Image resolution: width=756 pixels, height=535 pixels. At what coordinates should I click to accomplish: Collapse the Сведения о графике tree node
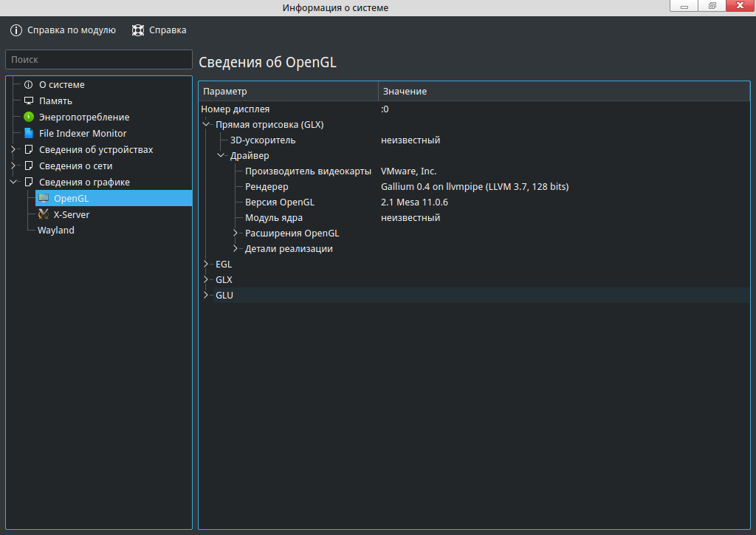click(x=13, y=182)
